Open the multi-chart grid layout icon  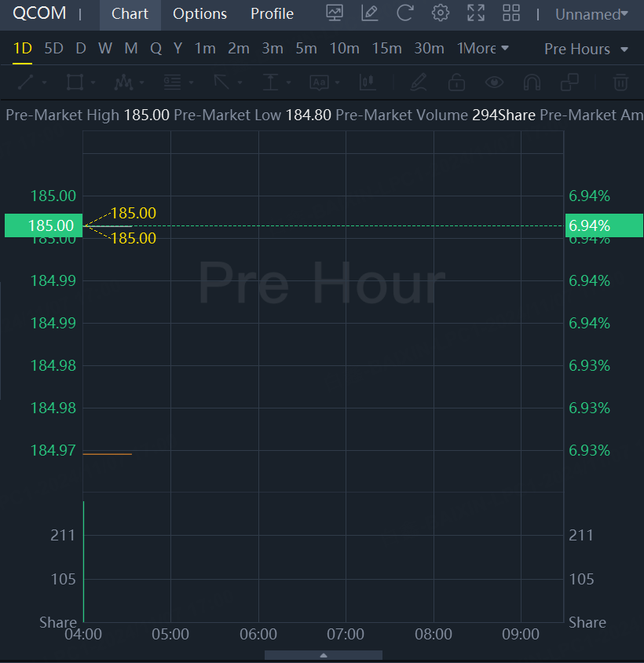[510, 13]
